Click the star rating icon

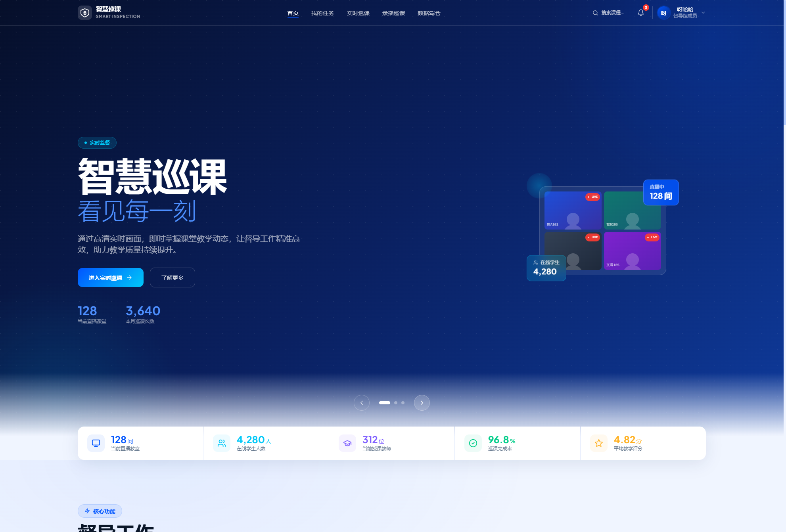pyautogui.click(x=599, y=443)
